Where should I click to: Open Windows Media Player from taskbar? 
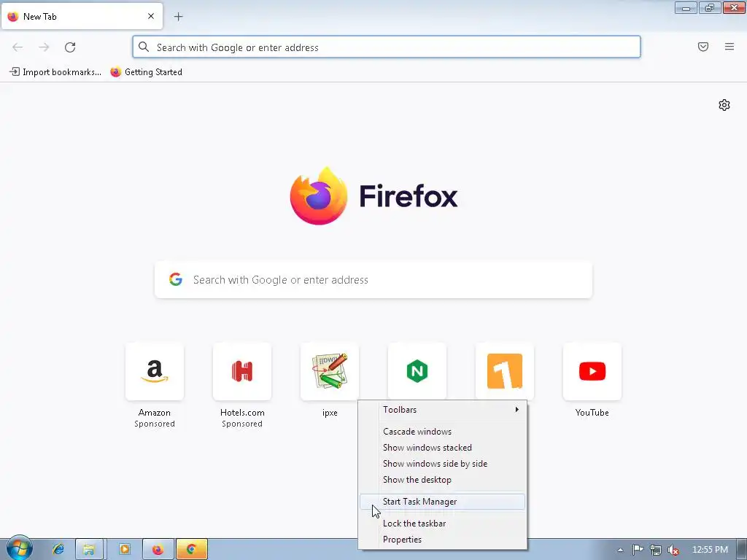pos(124,549)
